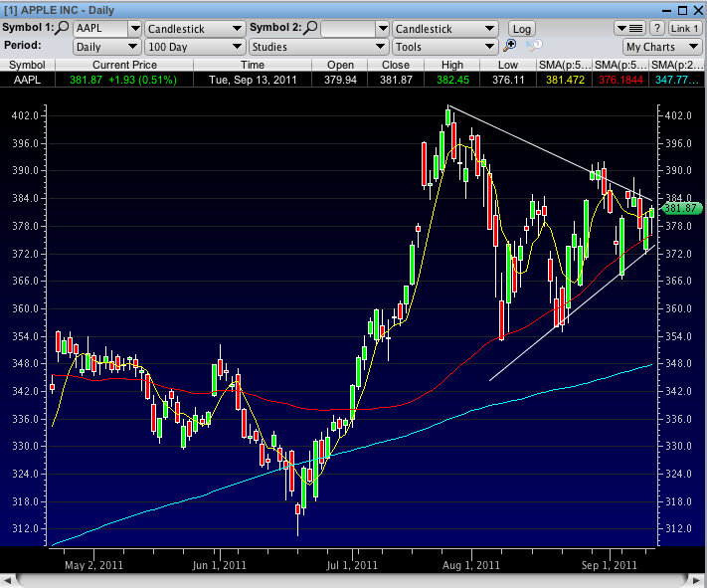This screenshot has width=707, height=588.
Task: Click the green 381.87 current price marker
Action: click(682, 209)
